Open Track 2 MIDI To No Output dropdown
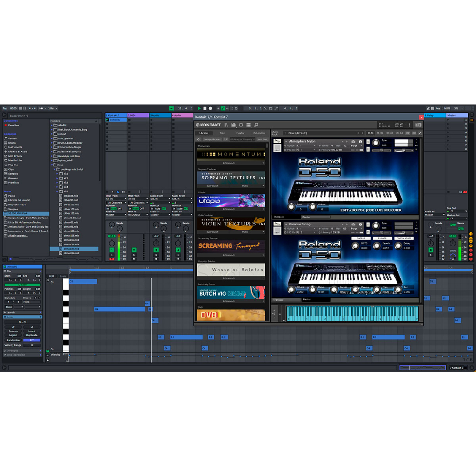The image size is (476, 476). point(138,215)
